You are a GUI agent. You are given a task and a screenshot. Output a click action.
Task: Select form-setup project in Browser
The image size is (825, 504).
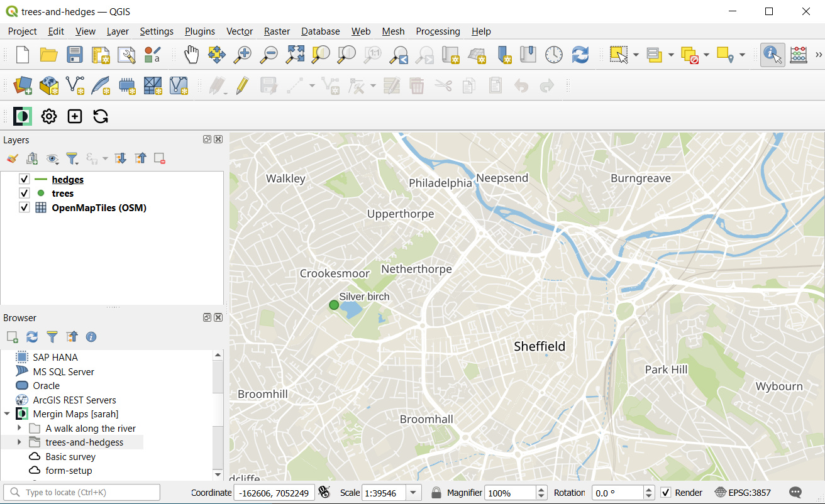(x=69, y=471)
